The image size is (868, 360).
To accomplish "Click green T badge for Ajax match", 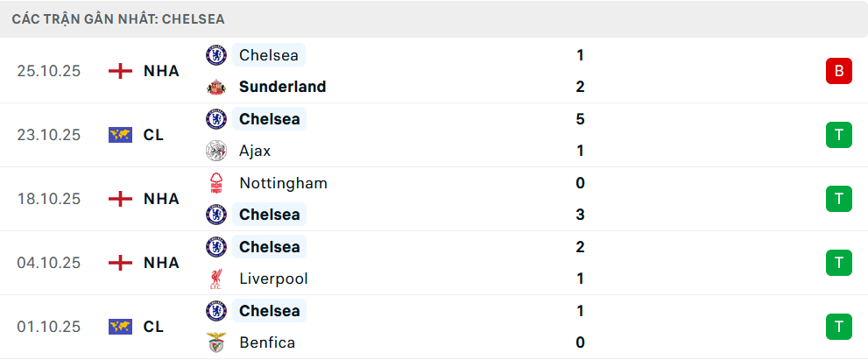I will [838, 135].
